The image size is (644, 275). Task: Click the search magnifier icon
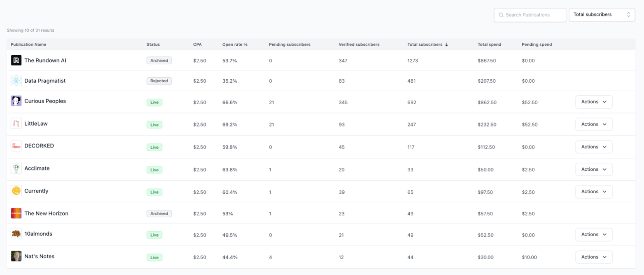click(x=501, y=15)
